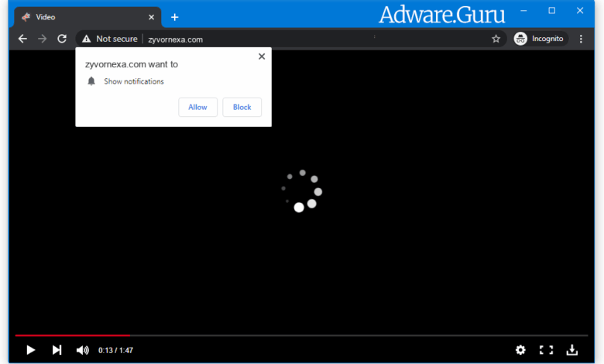Enter fullscreen video mode
604x364 pixels.
click(x=546, y=350)
